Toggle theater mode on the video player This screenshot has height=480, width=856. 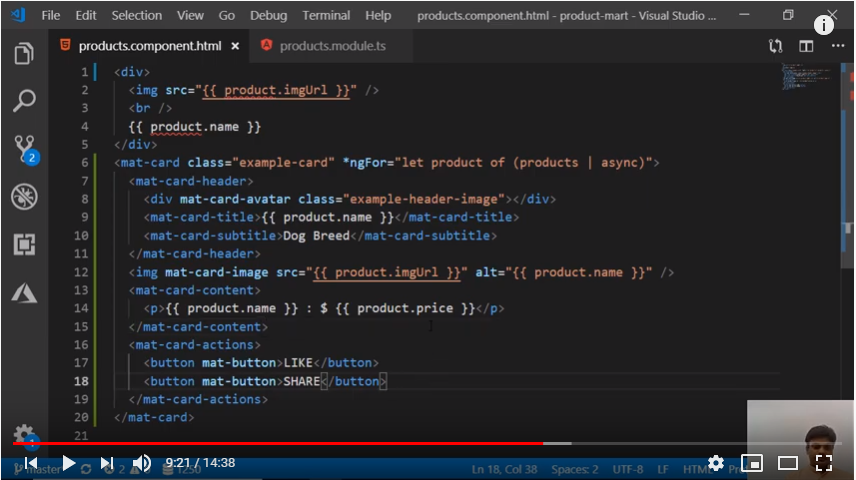point(787,463)
